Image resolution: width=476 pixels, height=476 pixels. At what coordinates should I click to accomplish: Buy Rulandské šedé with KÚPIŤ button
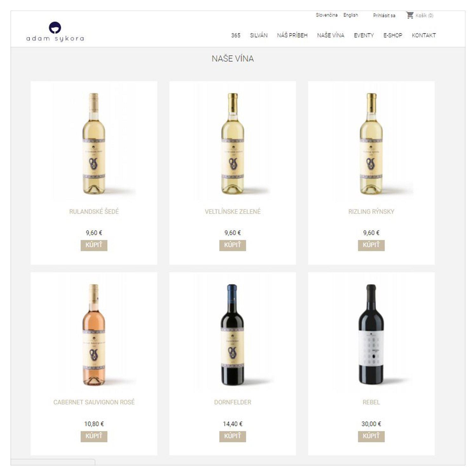coord(94,245)
